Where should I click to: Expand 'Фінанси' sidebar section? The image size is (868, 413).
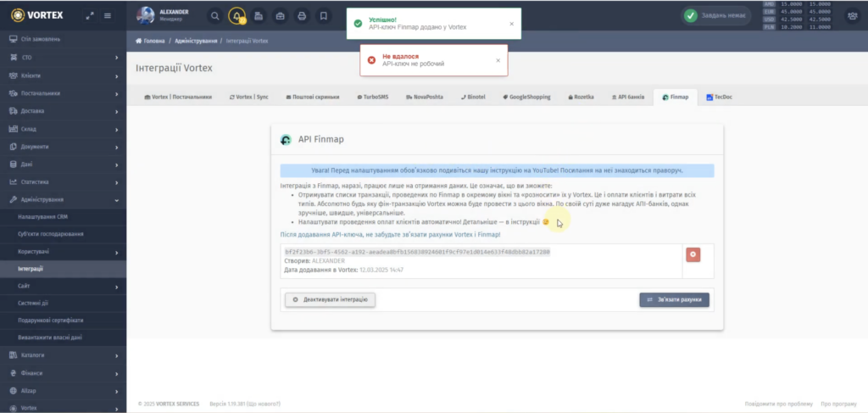(x=63, y=373)
